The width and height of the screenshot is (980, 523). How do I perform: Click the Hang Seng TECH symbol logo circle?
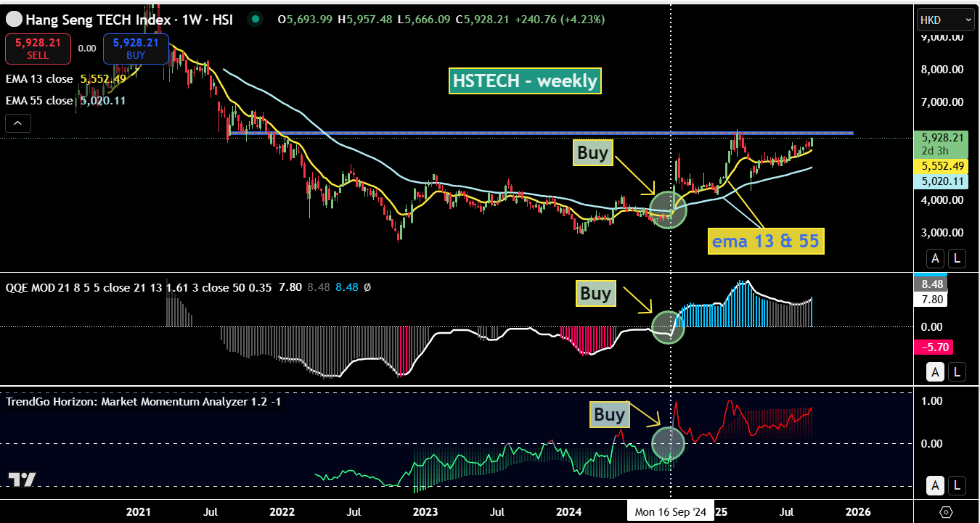pyautogui.click(x=14, y=20)
